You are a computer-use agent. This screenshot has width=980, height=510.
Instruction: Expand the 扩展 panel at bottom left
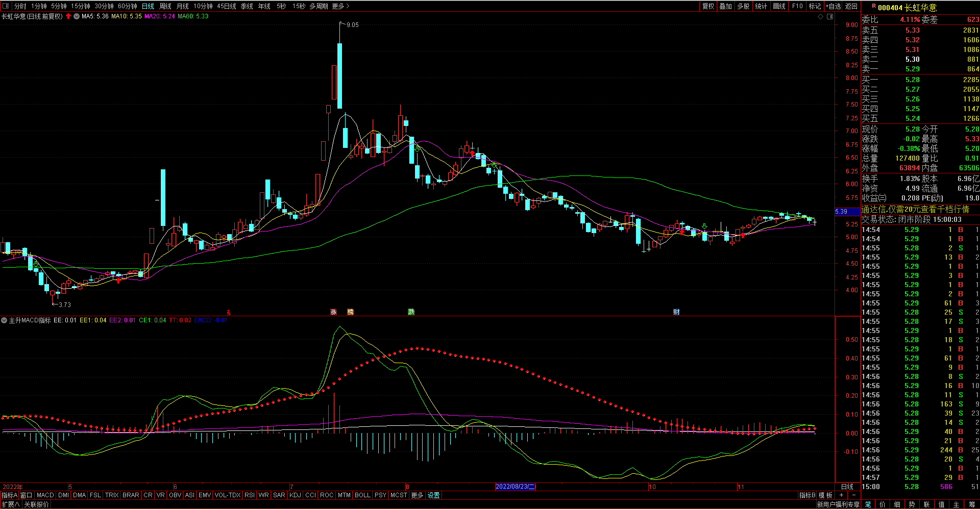point(10,504)
